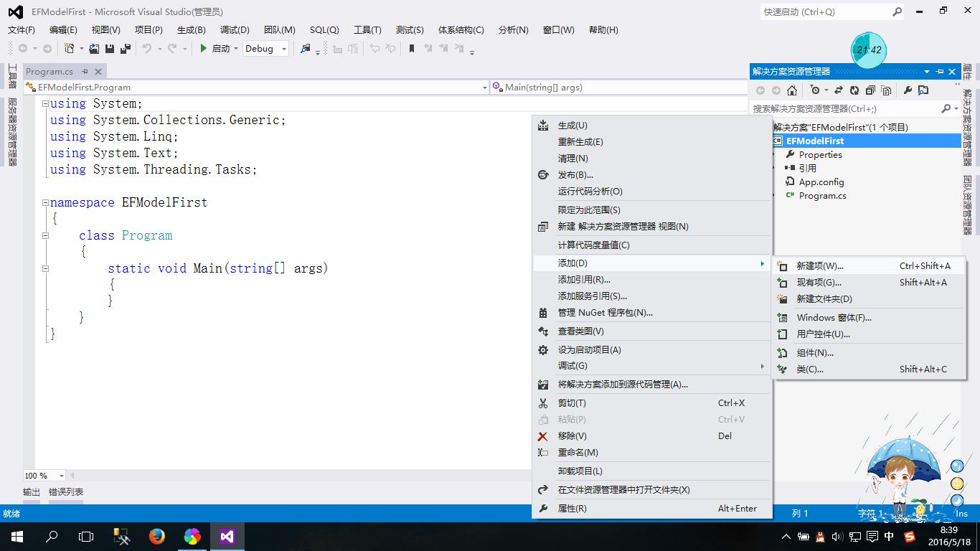This screenshot has height=551, width=980.
Task: Open the 帮助(H) menu
Action: point(603,30)
